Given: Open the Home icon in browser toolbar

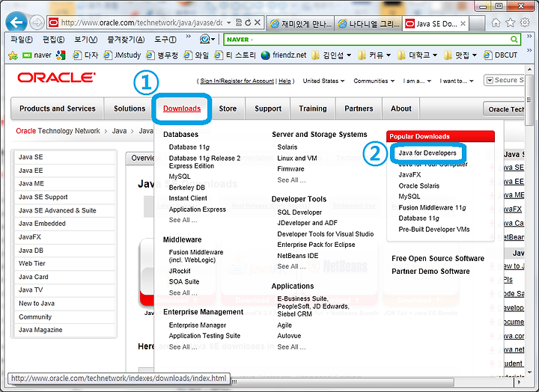Looking at the screenshot, I should pyautogui.click(x=496, y=22).
